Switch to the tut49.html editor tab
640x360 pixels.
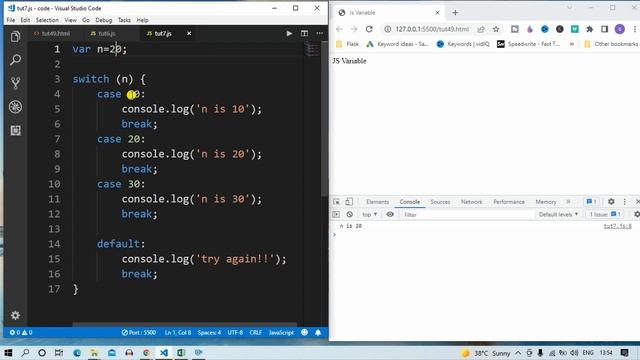52,33
